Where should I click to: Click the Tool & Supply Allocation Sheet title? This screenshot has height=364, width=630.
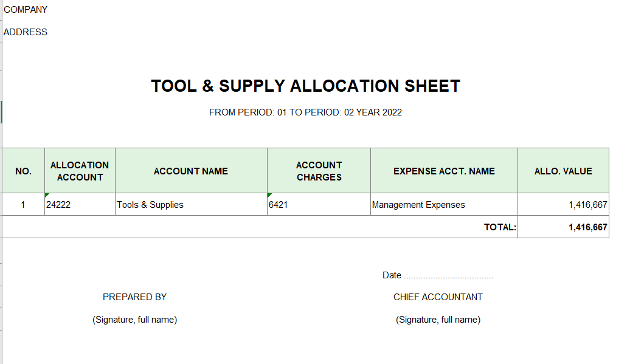click(305, 86)
